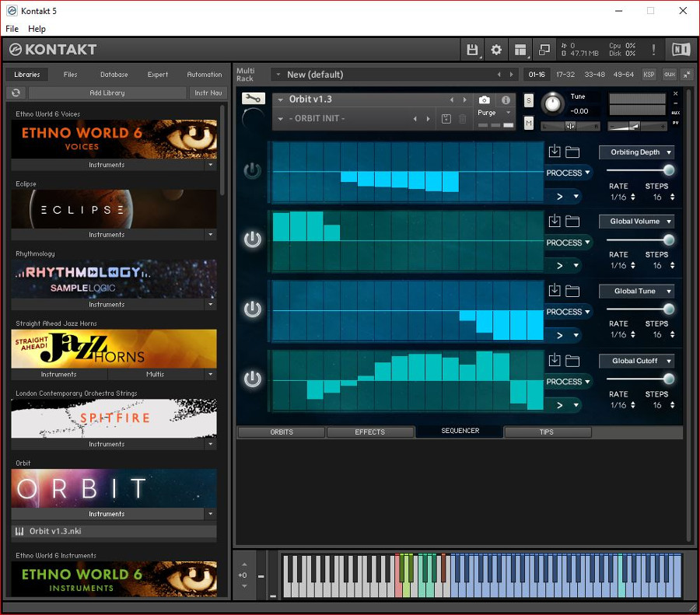
Task: Click the exclamation warning icon
Action: (653, 50)
